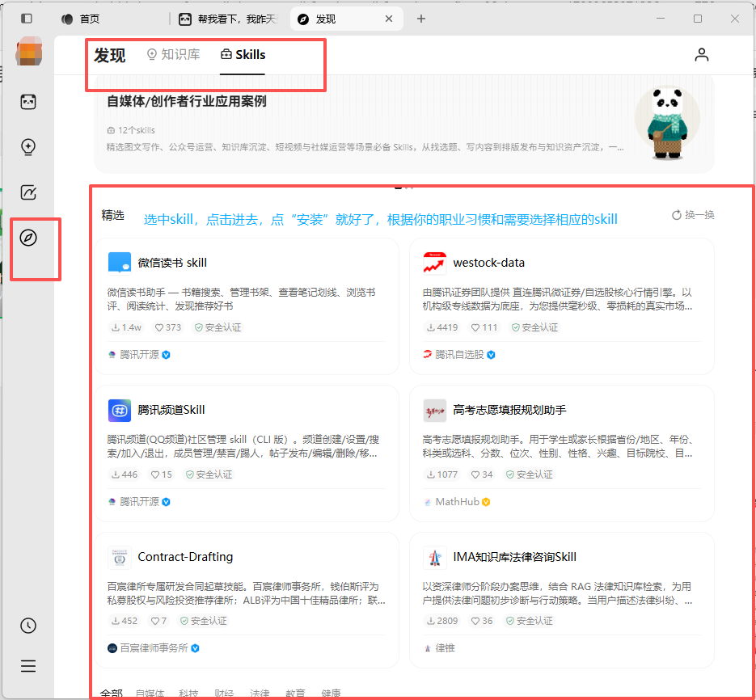This screenshot has width=756, height=700.
Task: Open the westock-data skill card
Action: [562, 306]
